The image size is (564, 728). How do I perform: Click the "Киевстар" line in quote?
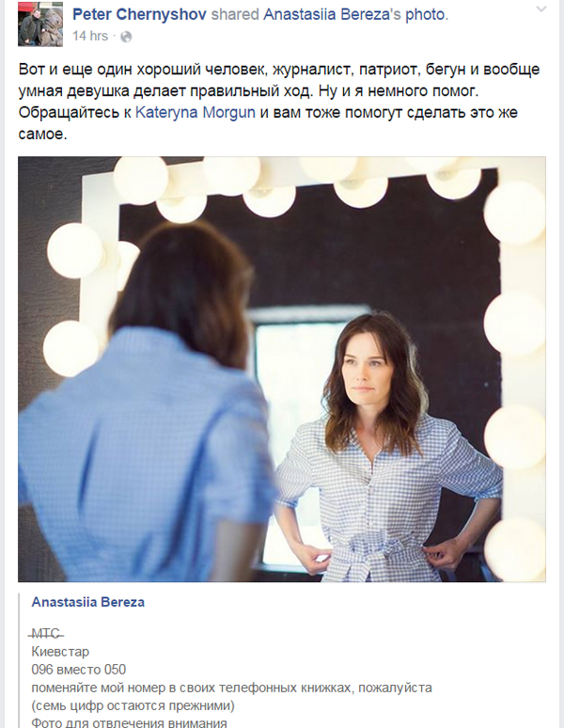[60, 652]
